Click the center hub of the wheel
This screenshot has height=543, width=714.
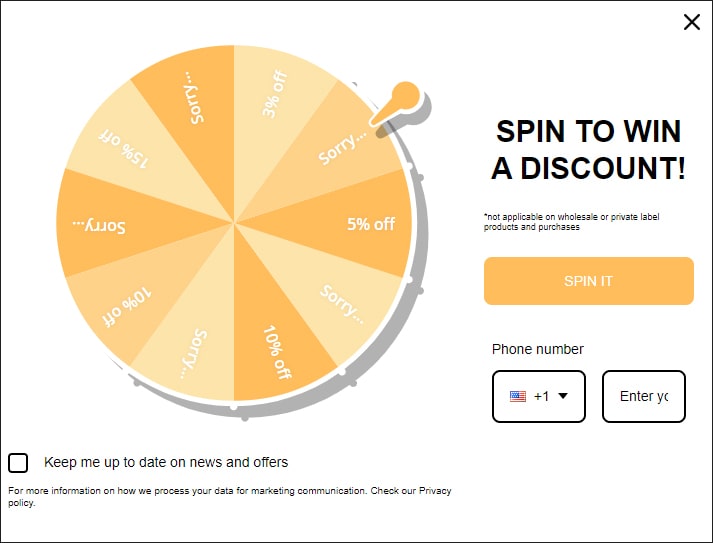pos(234,223)
